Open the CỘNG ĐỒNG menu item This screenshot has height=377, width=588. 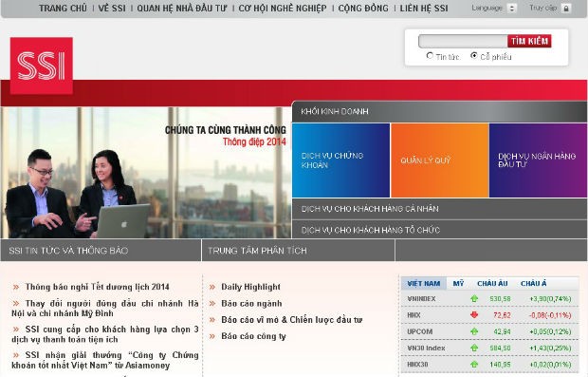tap(363, 9)
